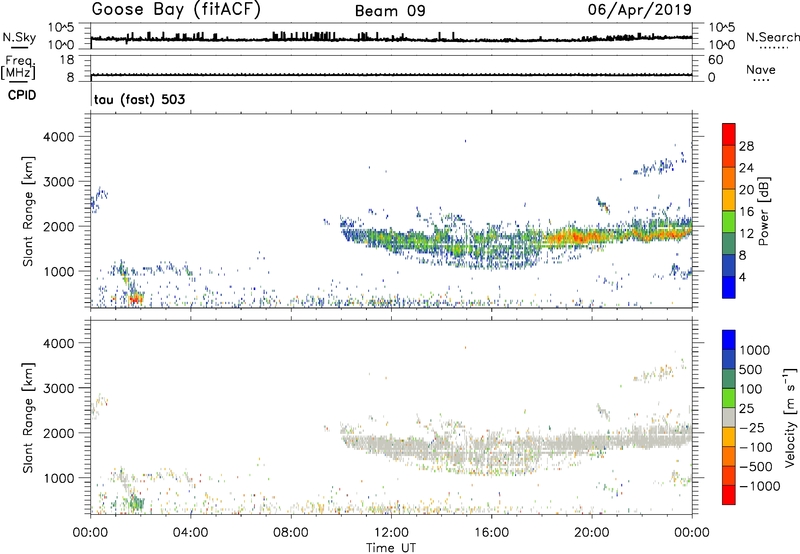The image size is (800, 554).
Task: Click the '04:00' time axis tick label
Action: pos(190,533)
